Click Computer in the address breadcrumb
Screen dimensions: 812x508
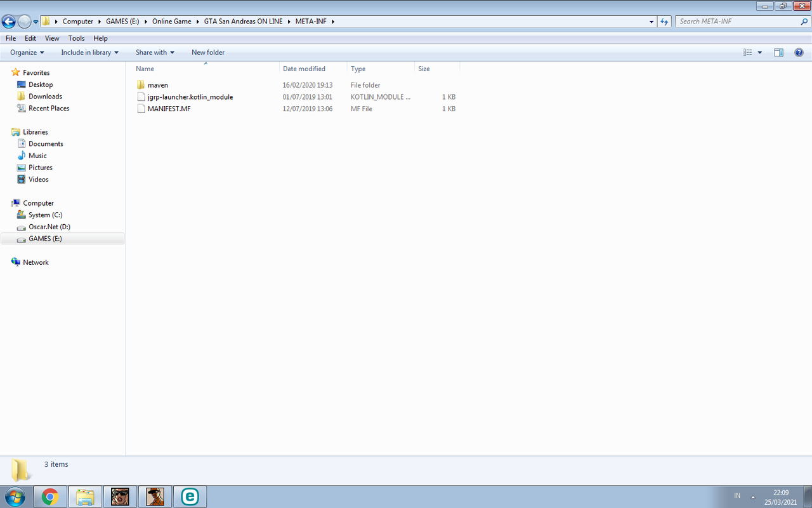coord(78,22)
